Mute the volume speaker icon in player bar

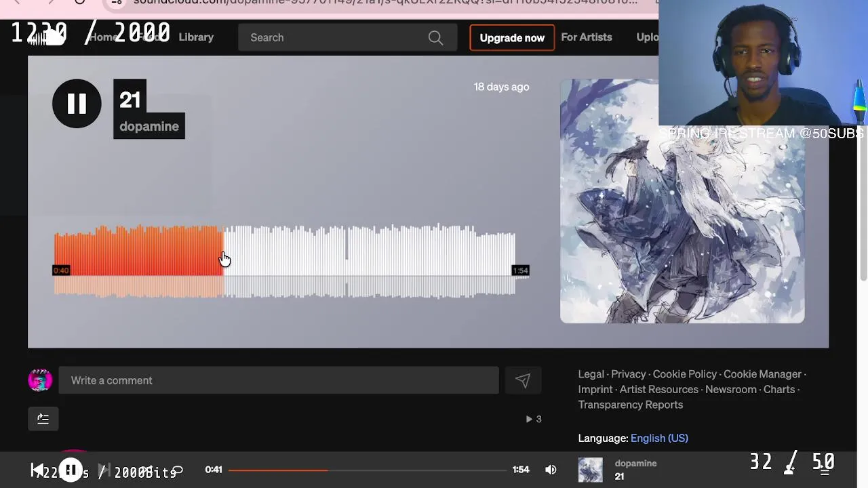(x=551, y=470)
